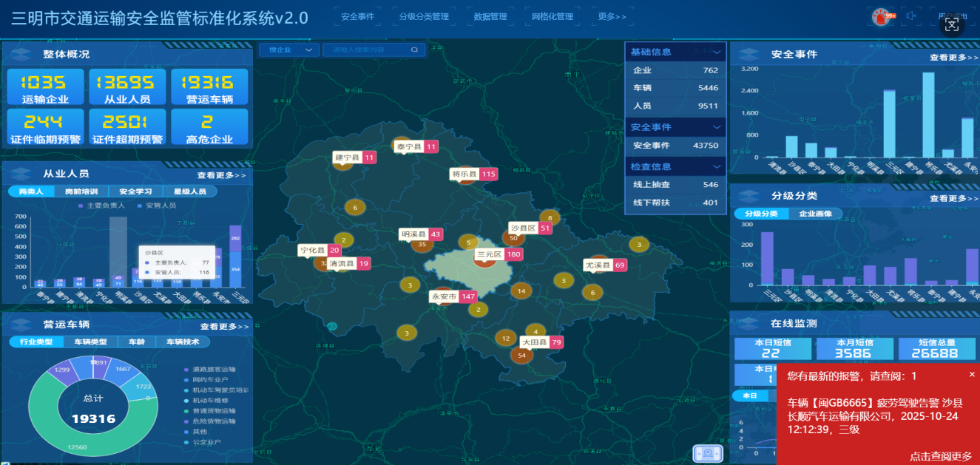Open the 数据管理 menu
Viewport: 980px width, 465px height.
[x=490, y=16]
